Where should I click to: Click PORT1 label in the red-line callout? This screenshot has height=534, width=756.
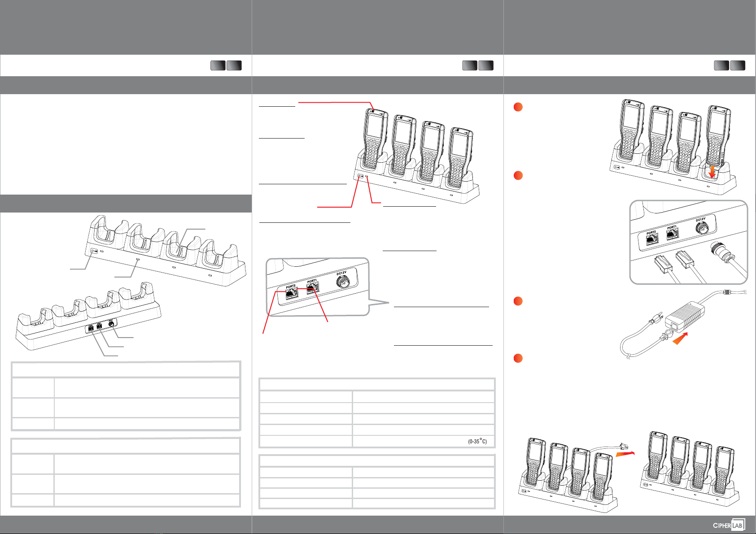click(312, 281)
